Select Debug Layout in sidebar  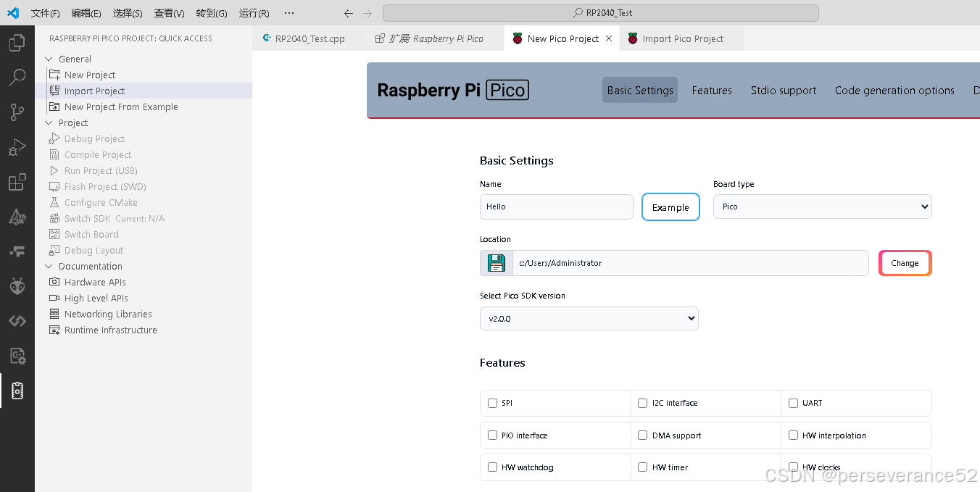(94, 250)
